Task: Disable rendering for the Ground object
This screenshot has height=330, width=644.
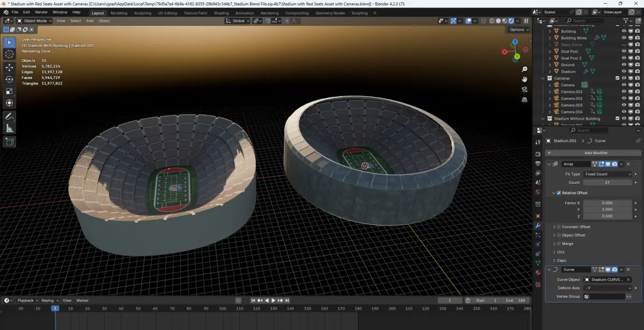Action: click(x=637, y=64)
